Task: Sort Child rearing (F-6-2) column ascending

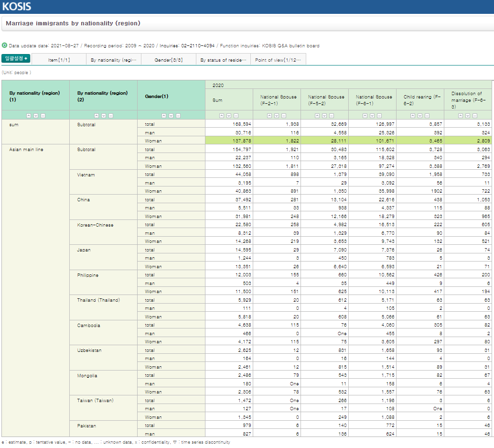Action: (412, 115)
